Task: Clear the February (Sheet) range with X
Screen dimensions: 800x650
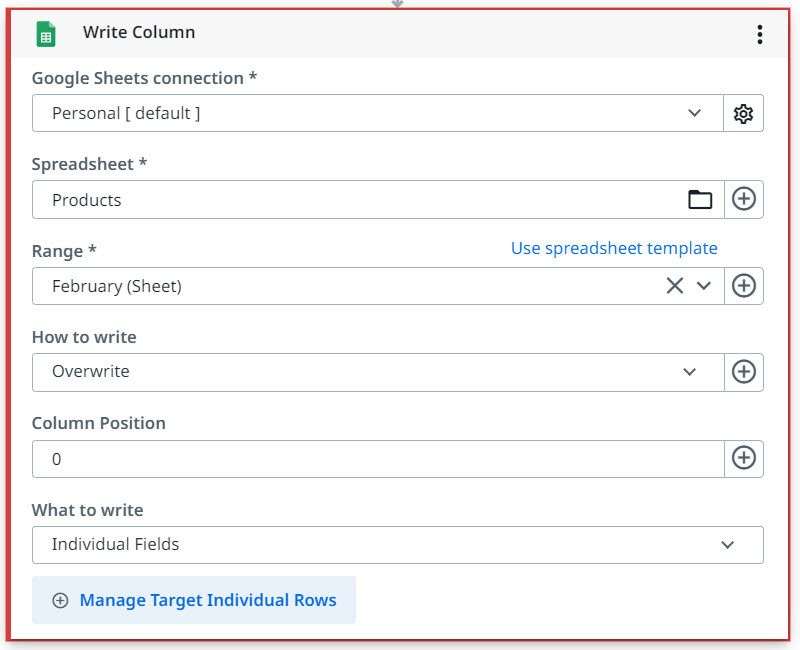Action: click(675, 286)
